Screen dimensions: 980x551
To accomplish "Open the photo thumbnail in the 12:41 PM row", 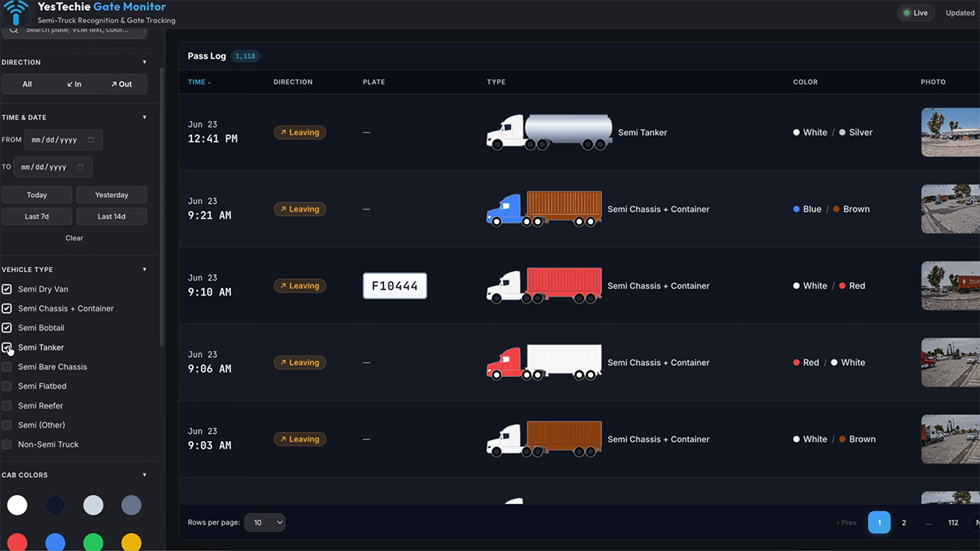I will 950,132.
